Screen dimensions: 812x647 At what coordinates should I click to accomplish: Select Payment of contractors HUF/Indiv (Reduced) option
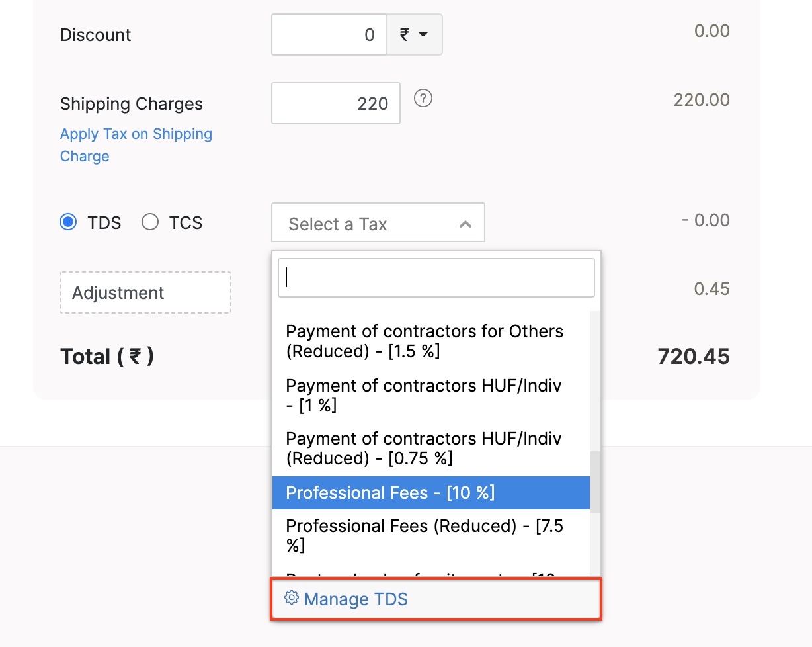[423, 448]
